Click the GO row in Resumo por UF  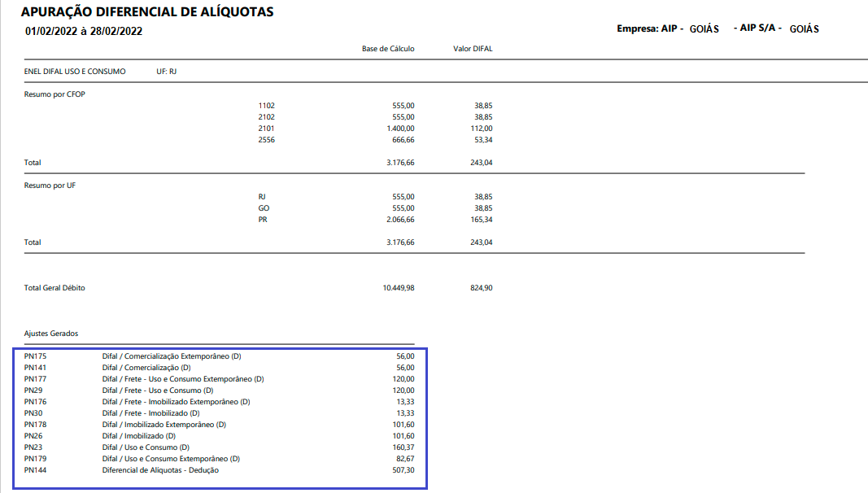point(375,208)
